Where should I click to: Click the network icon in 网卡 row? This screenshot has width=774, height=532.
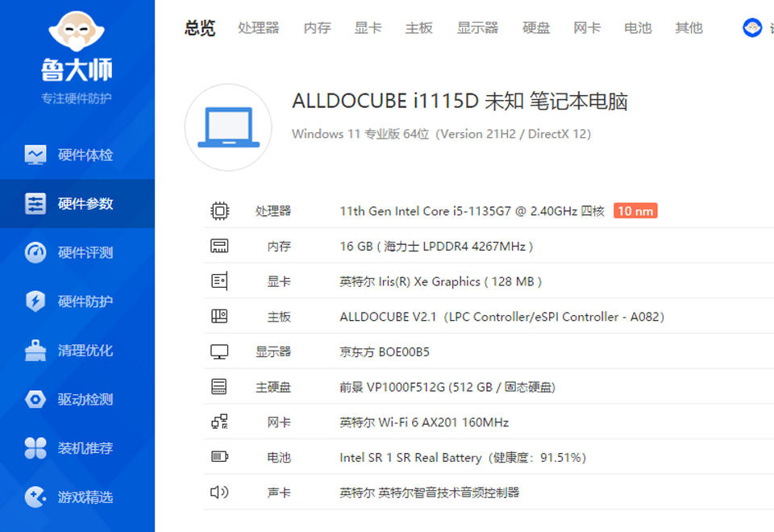(220, 422)
